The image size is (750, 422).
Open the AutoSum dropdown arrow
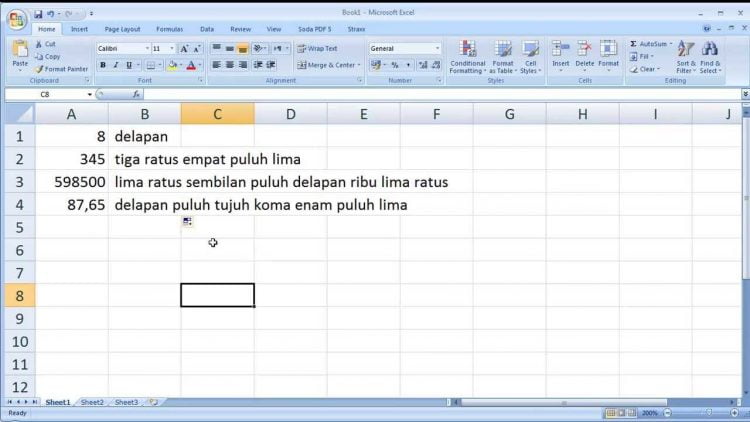(671, 44)
